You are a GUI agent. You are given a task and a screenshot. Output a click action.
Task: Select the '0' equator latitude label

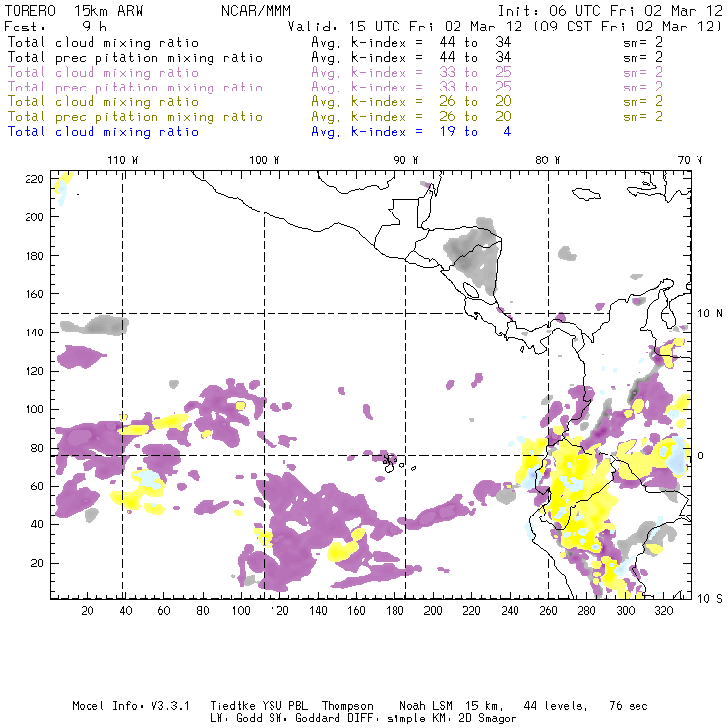tap(700, 455)
